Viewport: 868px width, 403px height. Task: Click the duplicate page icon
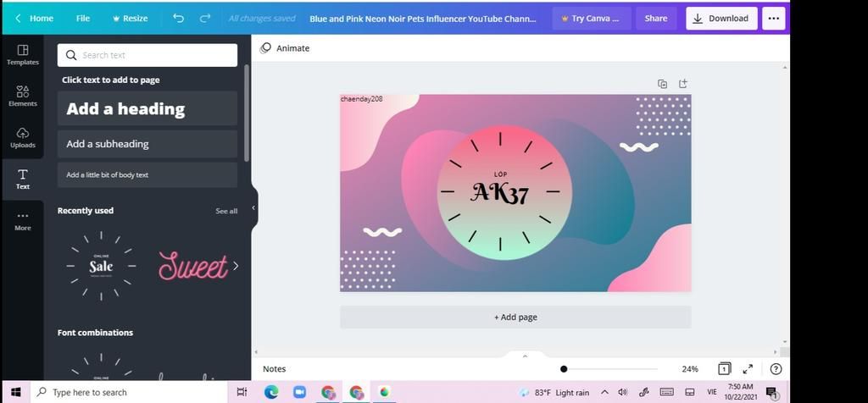662,84
